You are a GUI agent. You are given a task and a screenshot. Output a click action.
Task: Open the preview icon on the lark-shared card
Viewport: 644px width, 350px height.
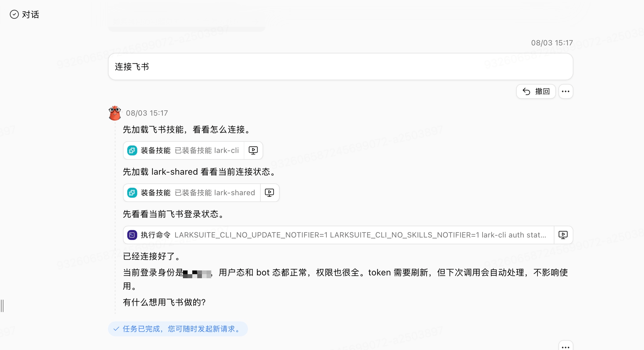coord(269,193)
